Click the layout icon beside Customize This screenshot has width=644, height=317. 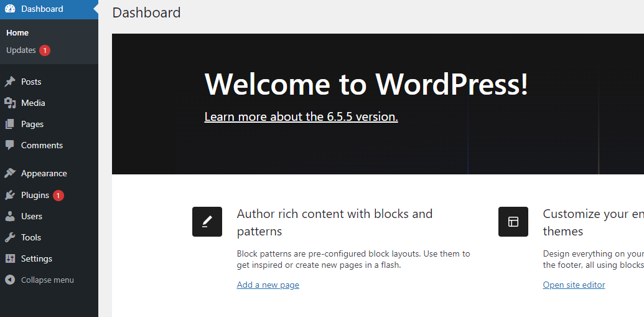coord(513,222)
